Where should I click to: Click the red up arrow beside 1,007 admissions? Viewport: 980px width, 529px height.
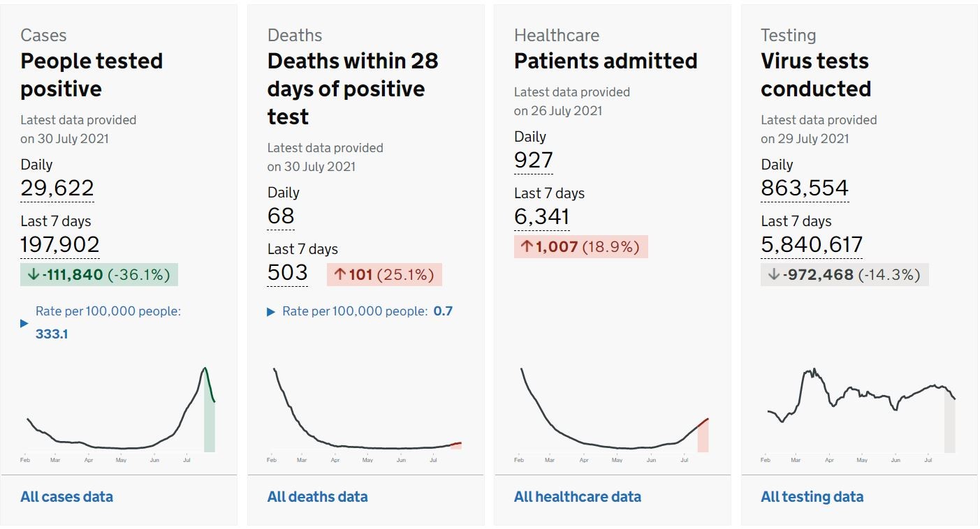click(527, 247)
